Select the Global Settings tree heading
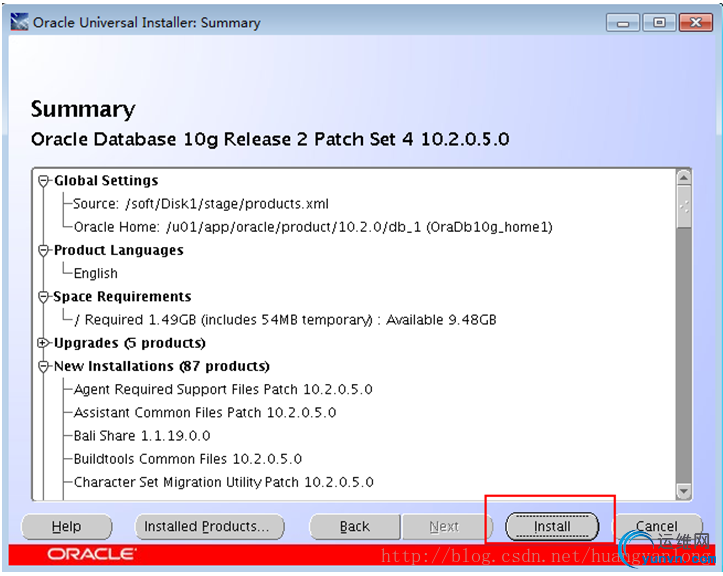Viewport: 723px width, 576px height. (x=106, y=181)
